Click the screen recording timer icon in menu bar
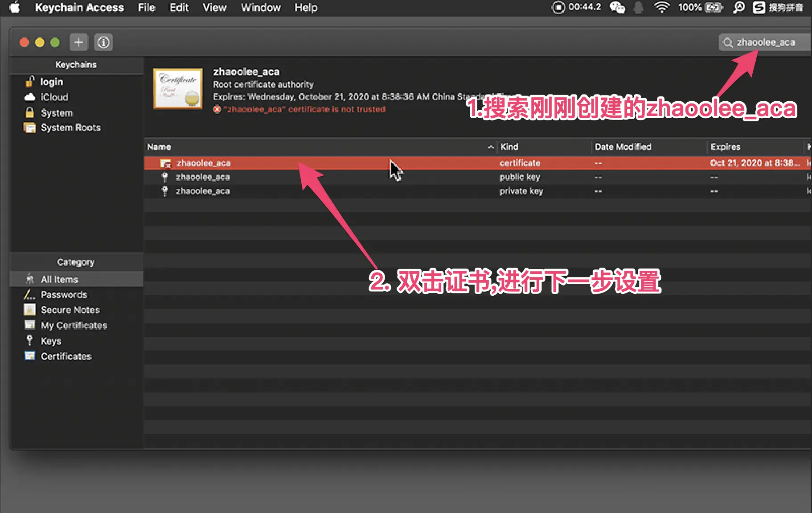The image size is (812, 513). [x=558, y=8]
